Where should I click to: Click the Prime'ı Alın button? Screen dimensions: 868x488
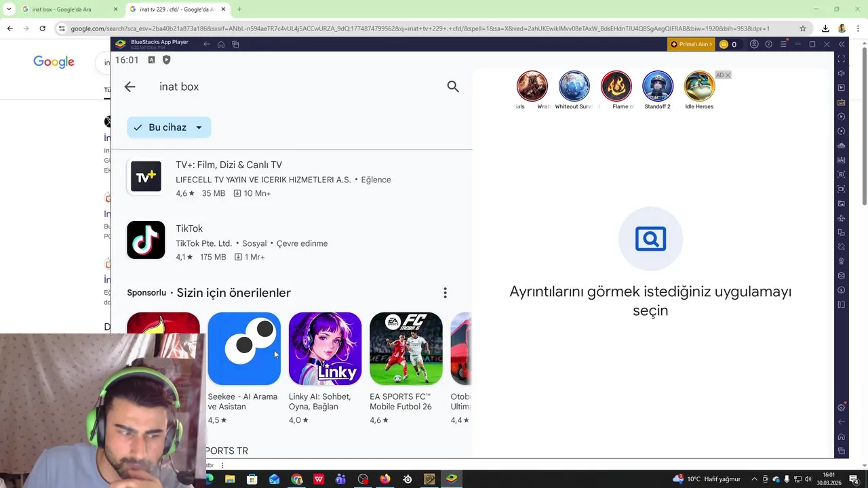tap(691, 44)
